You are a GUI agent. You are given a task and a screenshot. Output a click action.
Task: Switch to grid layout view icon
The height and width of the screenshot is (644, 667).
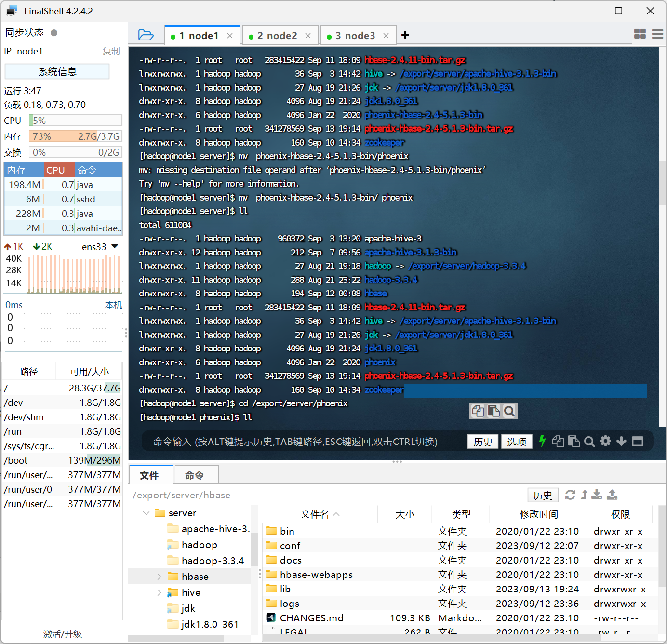[640, 34]
